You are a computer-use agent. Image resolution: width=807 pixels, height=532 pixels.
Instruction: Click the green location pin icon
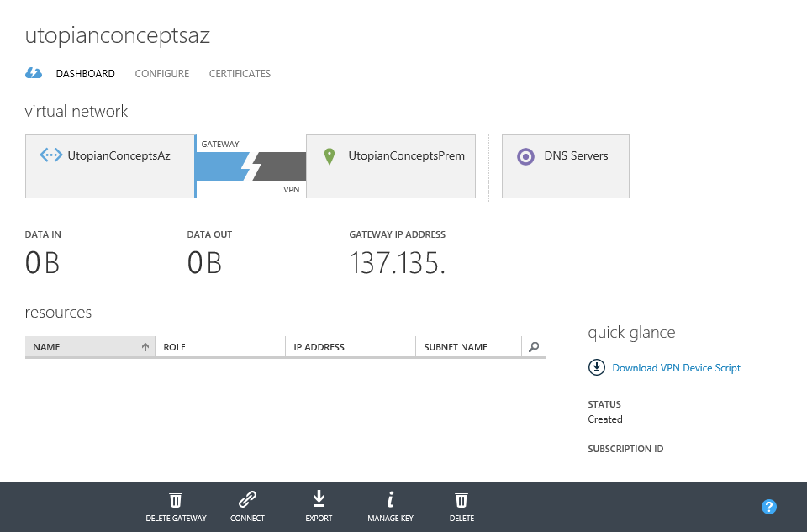pos(330,156)
